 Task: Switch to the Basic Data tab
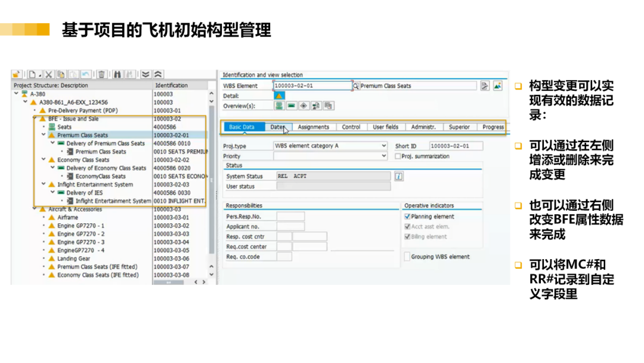click(242, 127)
